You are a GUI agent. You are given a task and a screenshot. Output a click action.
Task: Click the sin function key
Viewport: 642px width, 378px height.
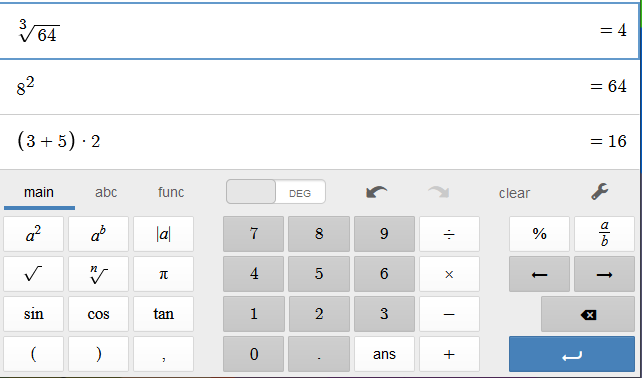coord(34,314)
